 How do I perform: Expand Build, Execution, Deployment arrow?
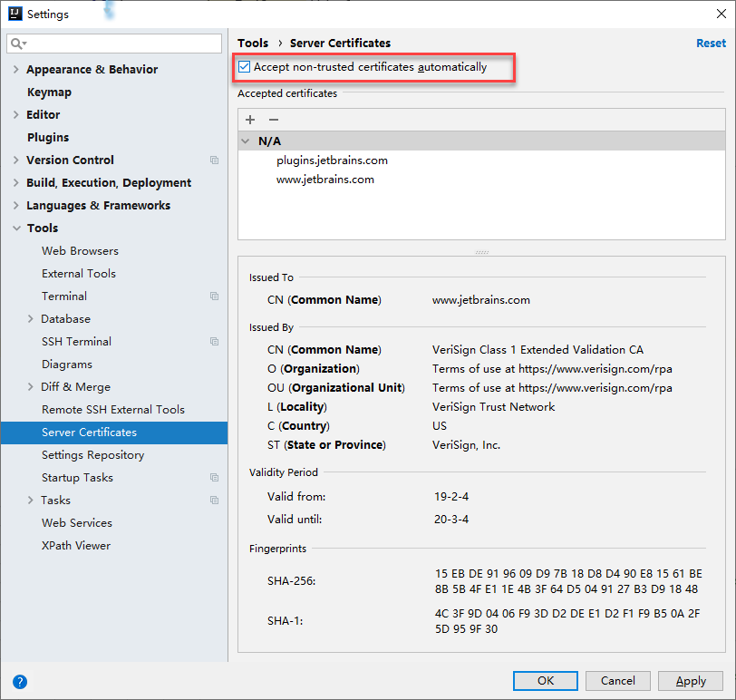pos(16,182)
